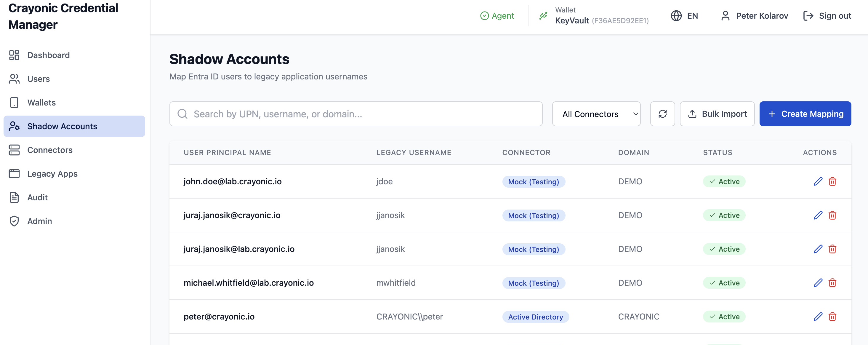Click the wallet connection plug icon
Screen dimensions: 868x345
click(543, 16)
